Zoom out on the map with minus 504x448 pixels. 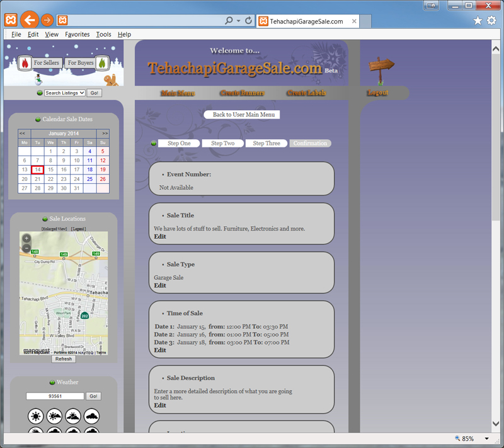(26, 248)
